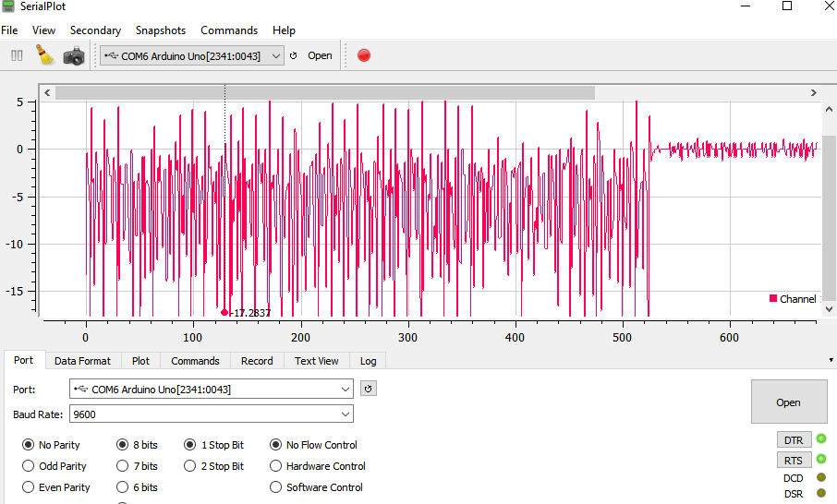Click Open in the top toolbar
The width and height of the screenshot is (837, 504).
320,55
